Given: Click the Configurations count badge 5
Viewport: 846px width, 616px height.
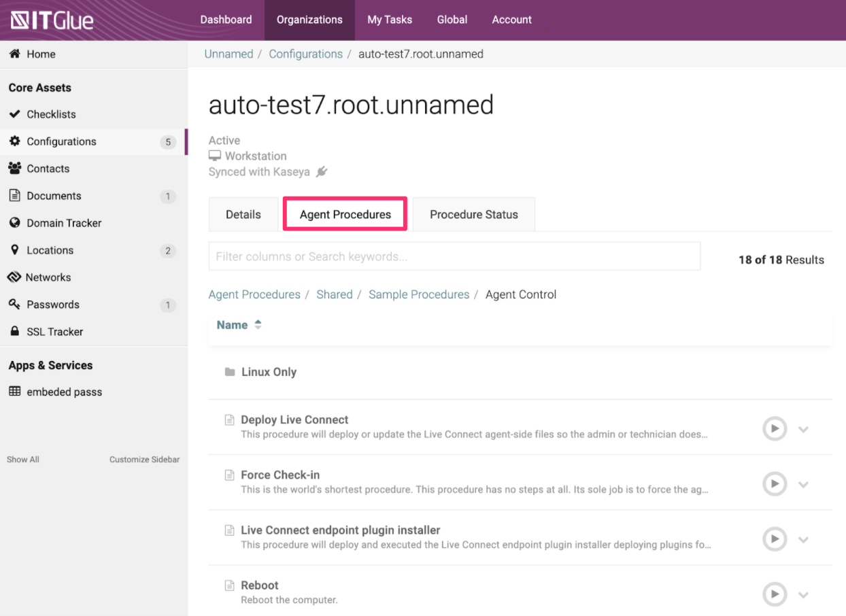Looking at the screenshot, I should click(168, 142).
